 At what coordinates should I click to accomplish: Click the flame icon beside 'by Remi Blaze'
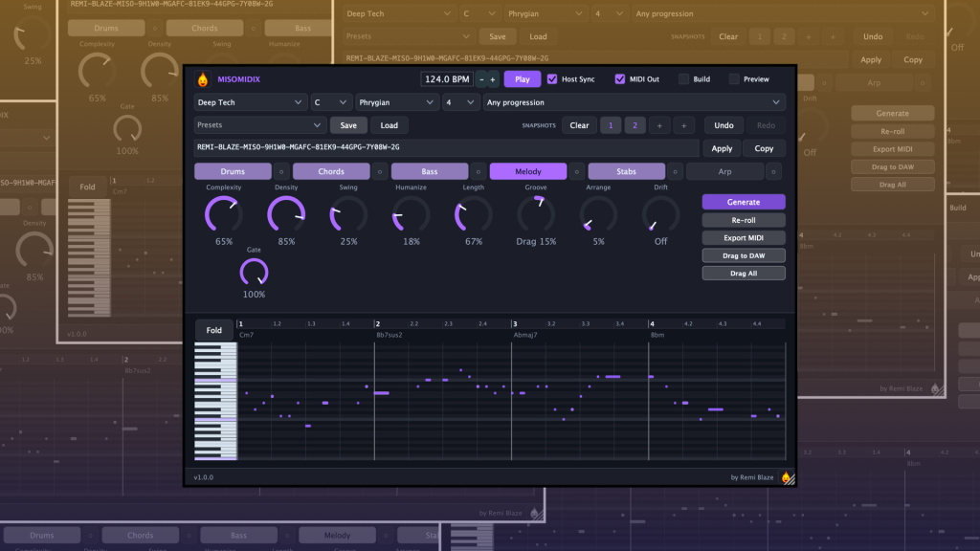tap(786, 477)
